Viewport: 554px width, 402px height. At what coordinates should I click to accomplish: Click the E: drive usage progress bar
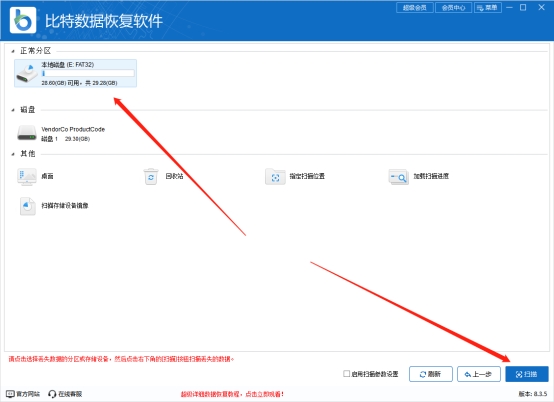(88, 73)
